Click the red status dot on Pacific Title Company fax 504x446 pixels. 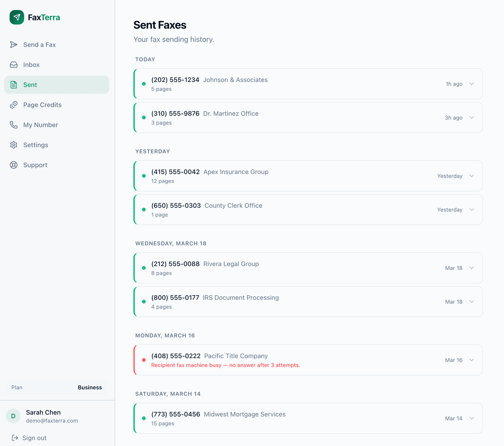coord(143,360)
